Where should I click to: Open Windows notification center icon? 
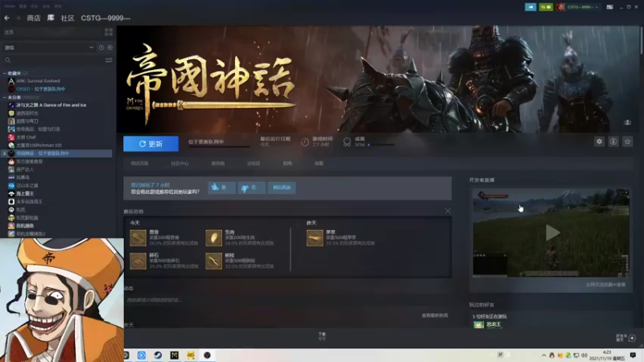click(633, 355)
